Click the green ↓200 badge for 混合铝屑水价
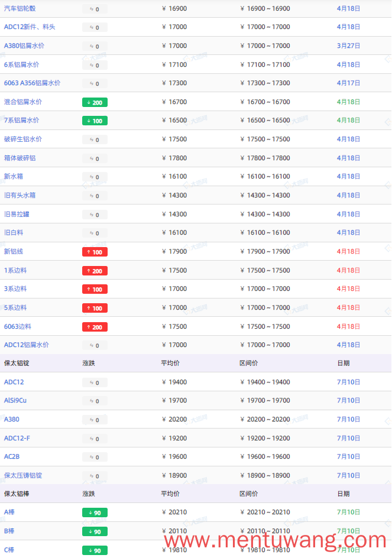This screenshot has height=558, width=392. [95, 102]
